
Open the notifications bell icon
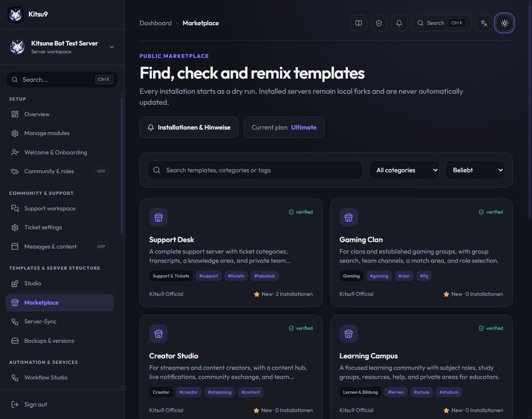[399, 23]
